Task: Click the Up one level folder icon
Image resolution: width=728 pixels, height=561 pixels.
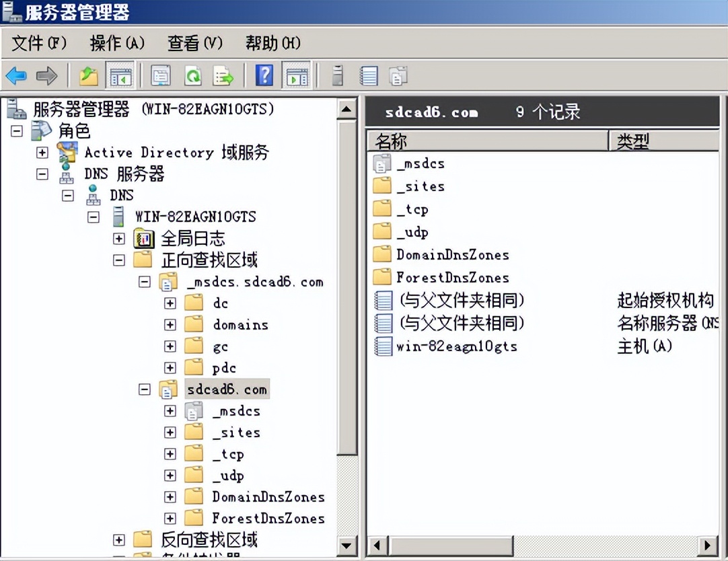Action: coord(88,75)
